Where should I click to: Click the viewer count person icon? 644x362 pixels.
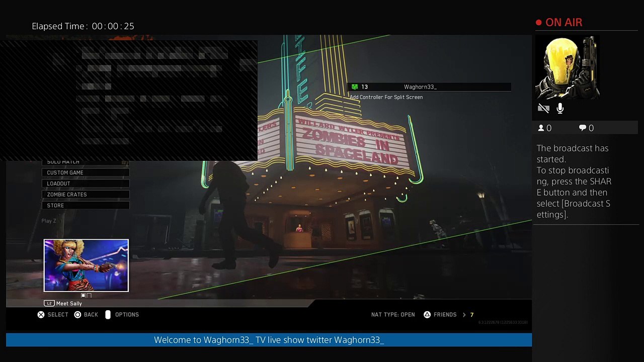(x=541, y=128)
